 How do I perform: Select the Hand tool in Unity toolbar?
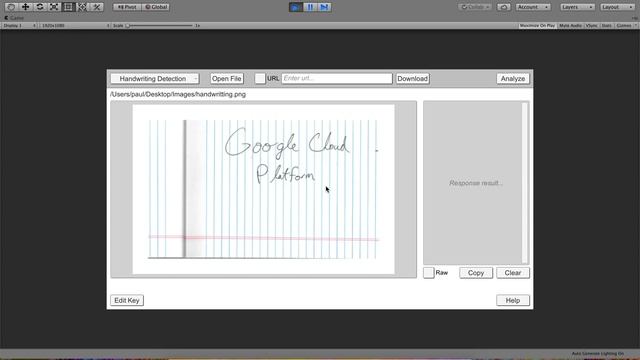point(11,7)
